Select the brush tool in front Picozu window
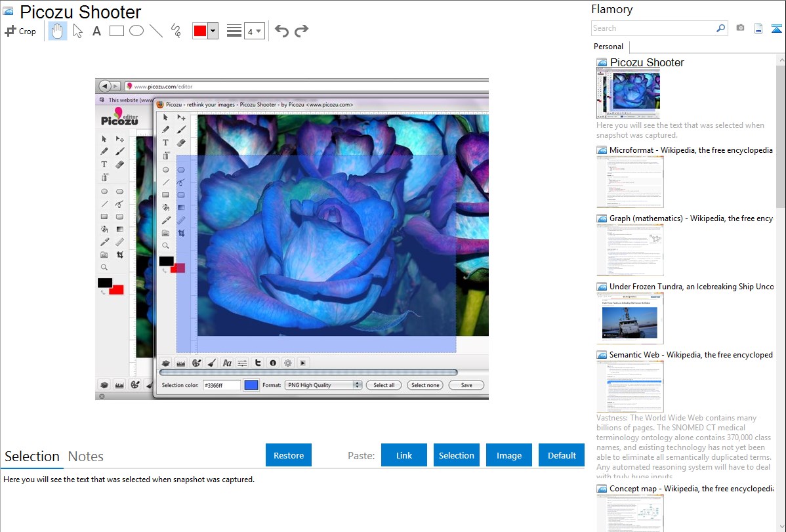Screen dimensions: 786x532 pyautogui.click(x=182, y=130)
